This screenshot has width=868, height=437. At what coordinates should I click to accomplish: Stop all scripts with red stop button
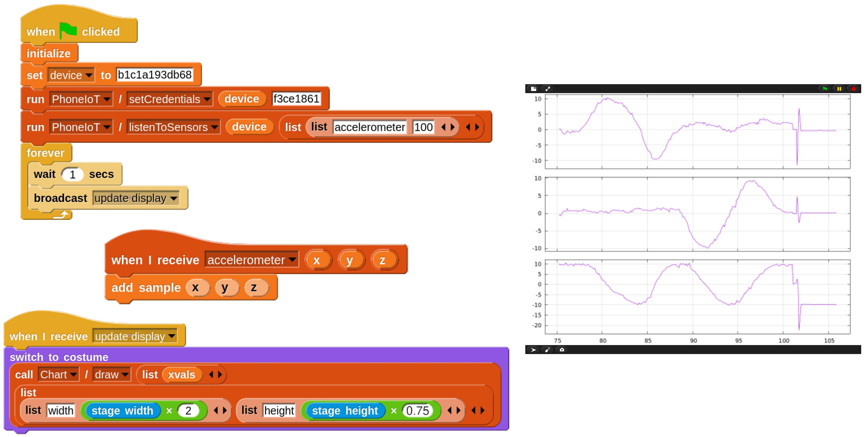pyautogui.click(x=853, y=89)
